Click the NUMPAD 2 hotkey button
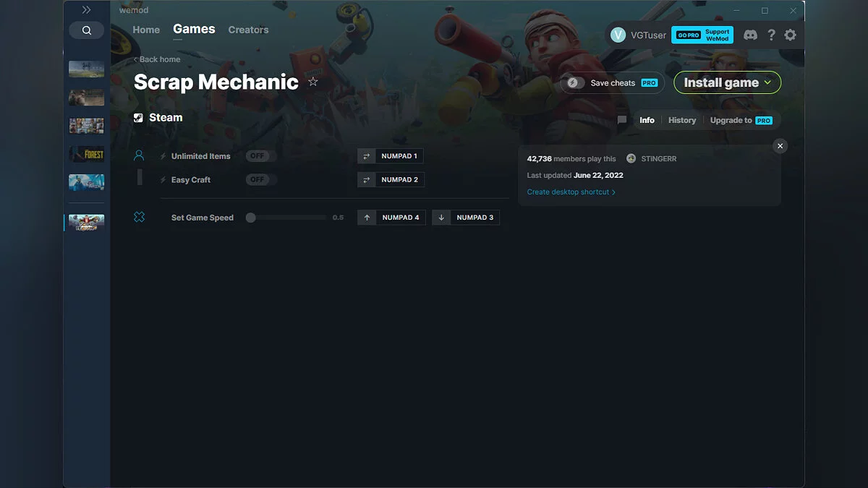868x488 pixels. click(x=391, y=179)
